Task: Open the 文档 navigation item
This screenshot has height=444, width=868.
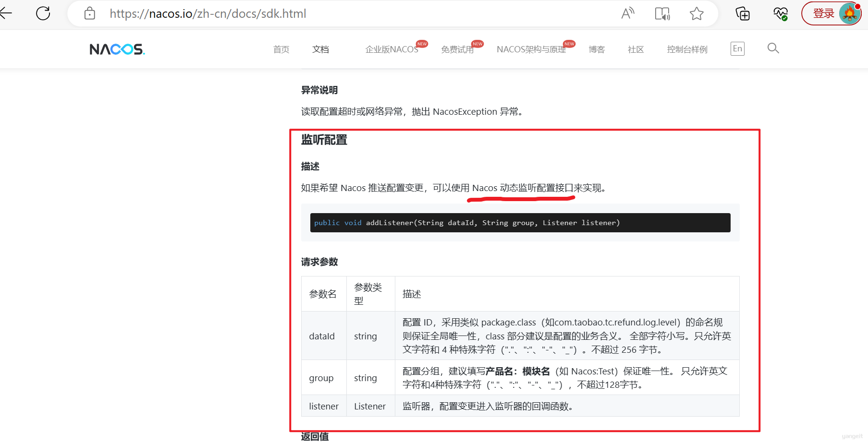Action: tap(320, 49)
